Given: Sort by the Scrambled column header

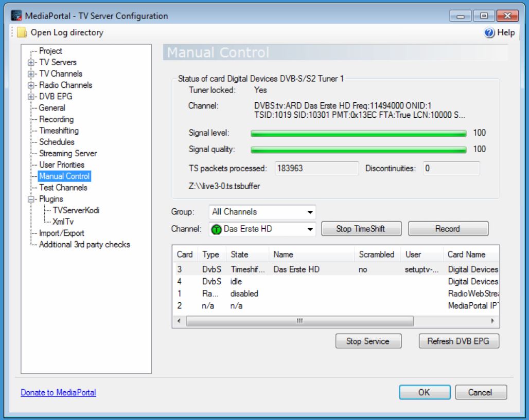Looking at the screenshot, I should tap(377, 254).
